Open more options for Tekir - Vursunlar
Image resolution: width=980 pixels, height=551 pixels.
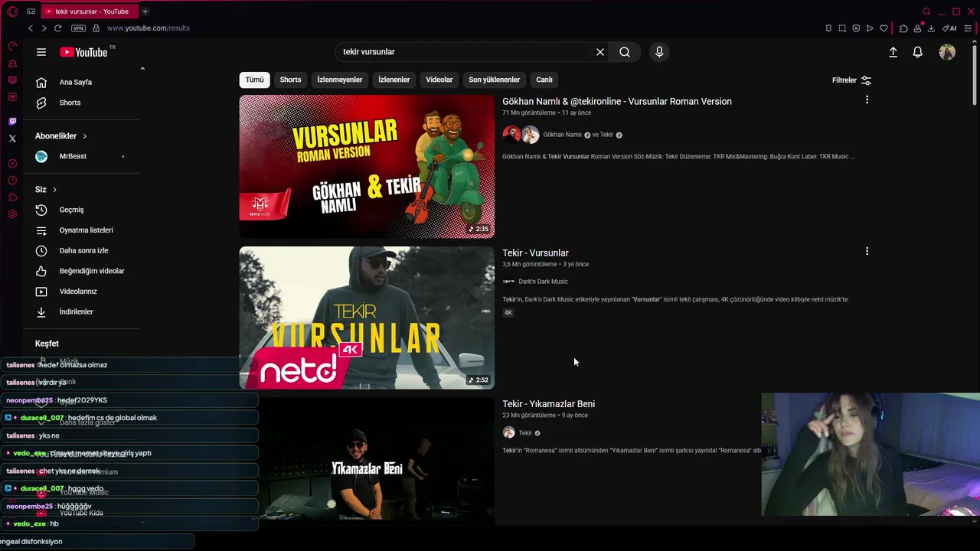point(867,251)
